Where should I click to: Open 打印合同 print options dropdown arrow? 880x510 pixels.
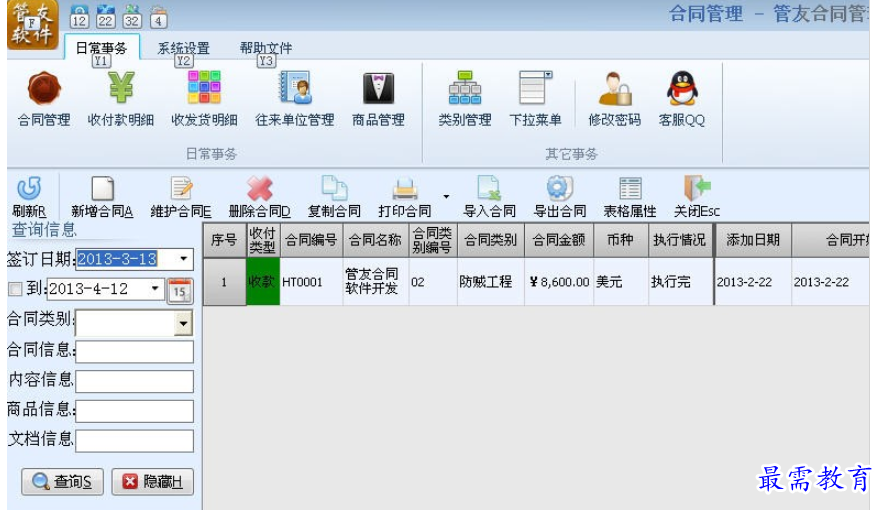point(446,196)
